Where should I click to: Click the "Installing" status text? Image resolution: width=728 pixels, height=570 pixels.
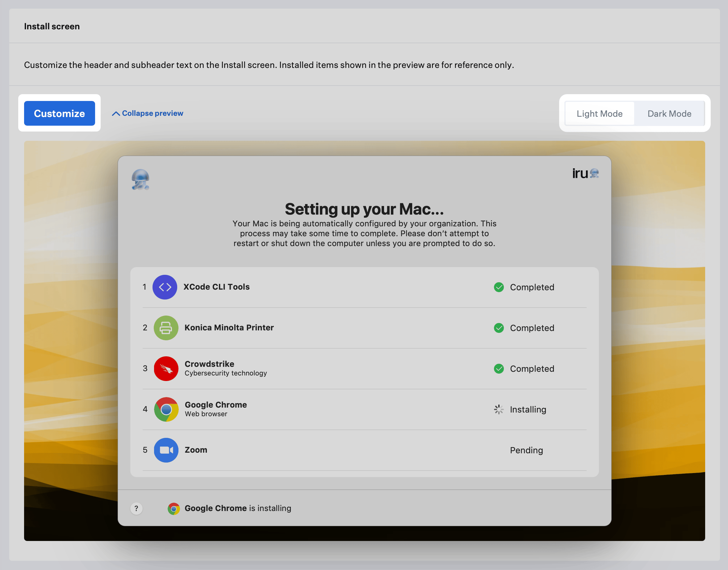(x=528, y=409)
